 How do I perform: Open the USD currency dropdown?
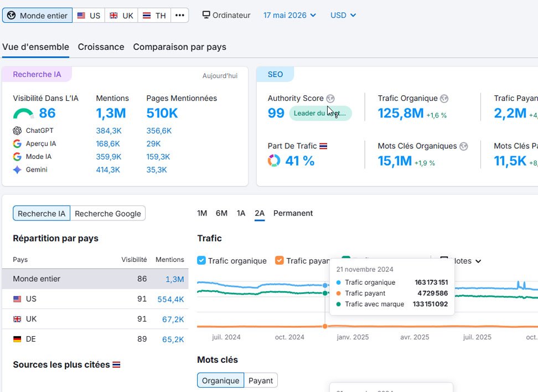[x=343, y=15]
